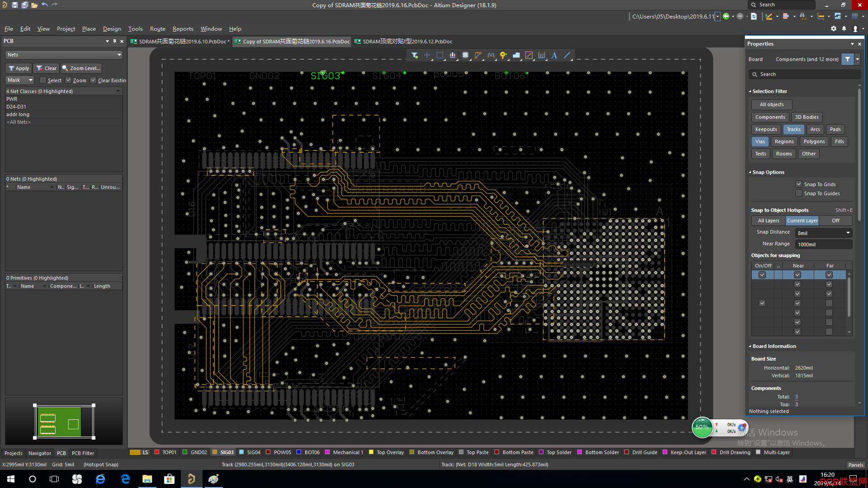Activate the Interactive Routing tool
The width and height of the screenshot is (868, 488).
click(x=478, y=55)
